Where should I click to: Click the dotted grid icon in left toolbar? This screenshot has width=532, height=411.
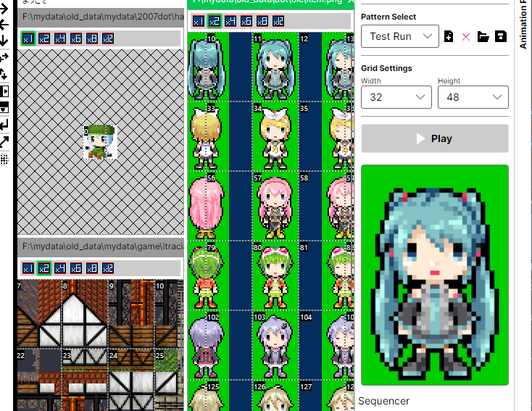coord(4,159)
